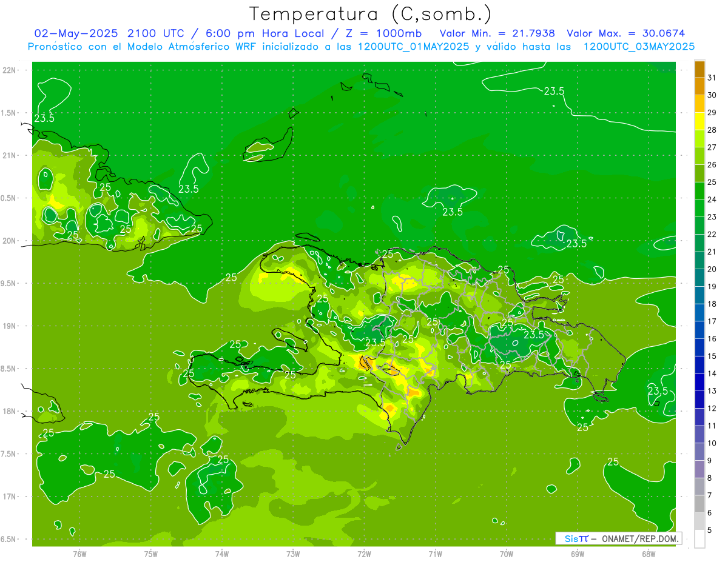728x562 pixels.
Task: Select the "Valor Max. = 30.0674" value
Action: [x=626, y=33]
